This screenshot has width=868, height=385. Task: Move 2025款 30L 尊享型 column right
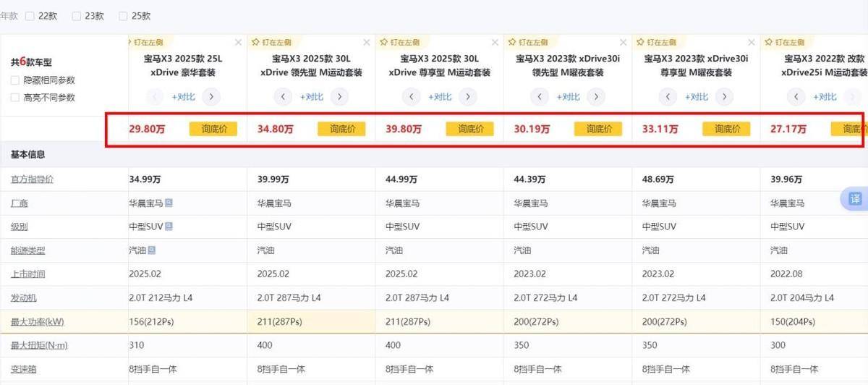[x=467, y=96]
